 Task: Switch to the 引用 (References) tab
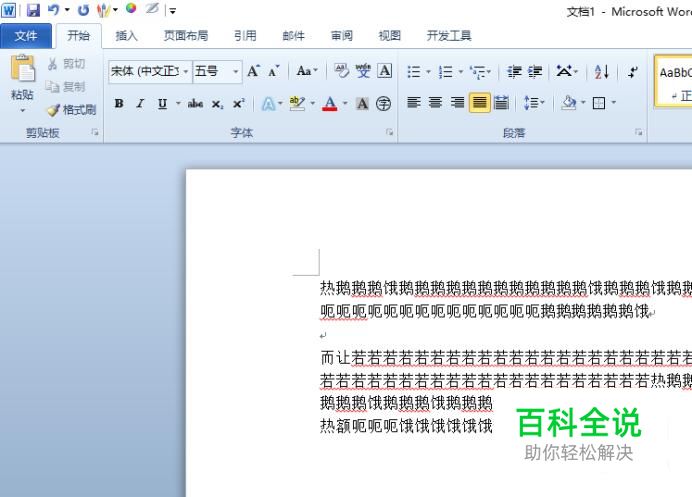(245, 36)
